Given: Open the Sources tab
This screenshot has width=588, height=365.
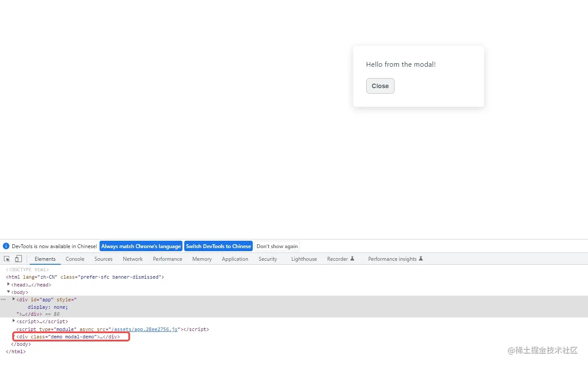Looking at the screenshot, I should coord(103,259).
